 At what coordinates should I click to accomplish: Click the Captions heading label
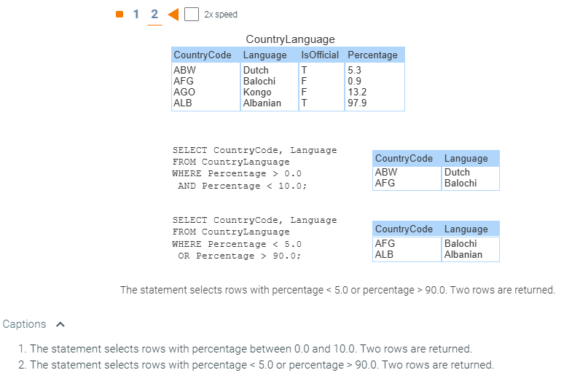point(24,324)
